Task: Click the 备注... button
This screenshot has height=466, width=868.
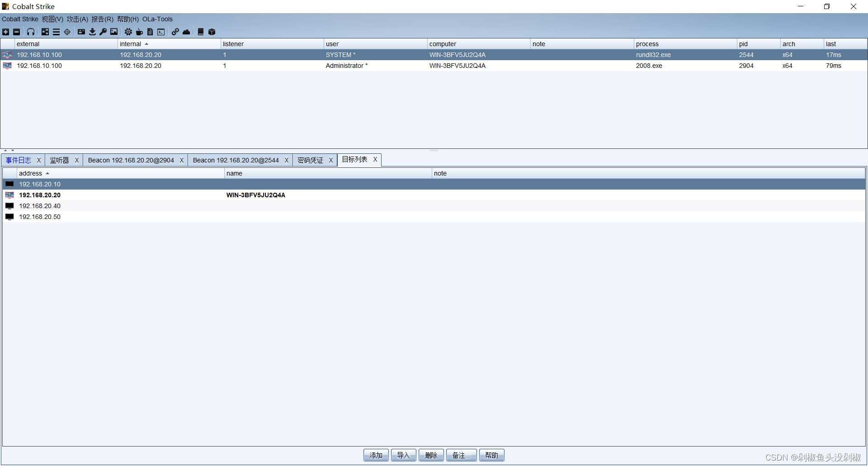Action: tap(462, 455)
